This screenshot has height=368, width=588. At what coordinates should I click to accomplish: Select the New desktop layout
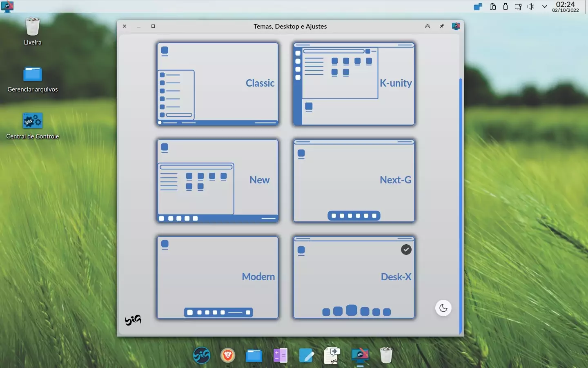(x=218, y=181)
